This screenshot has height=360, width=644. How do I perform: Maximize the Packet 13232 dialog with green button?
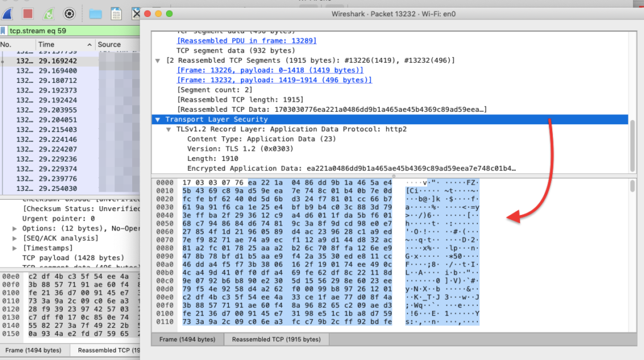169,14
